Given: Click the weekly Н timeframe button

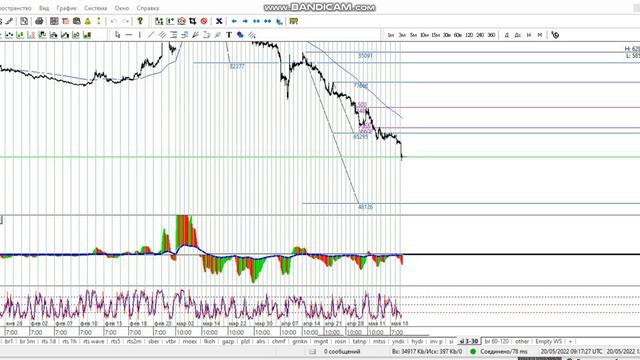Looking at the screenshot, I should (x=529, y=35).
